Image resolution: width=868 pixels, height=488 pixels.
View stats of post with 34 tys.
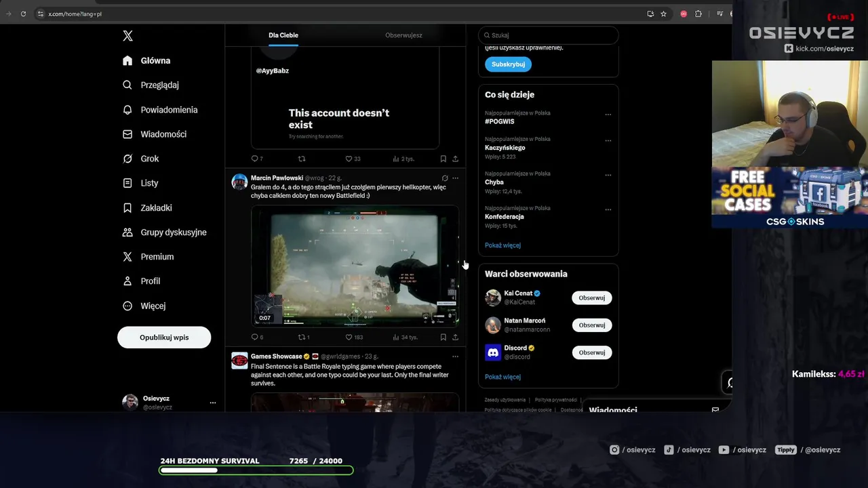click(x=404, y=337)
